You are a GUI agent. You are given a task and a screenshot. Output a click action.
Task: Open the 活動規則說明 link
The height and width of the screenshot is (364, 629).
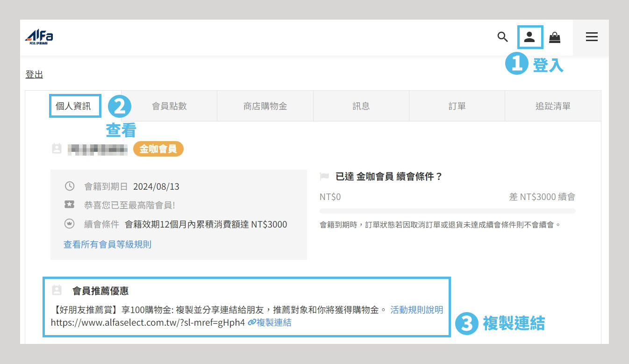(416, 310)
